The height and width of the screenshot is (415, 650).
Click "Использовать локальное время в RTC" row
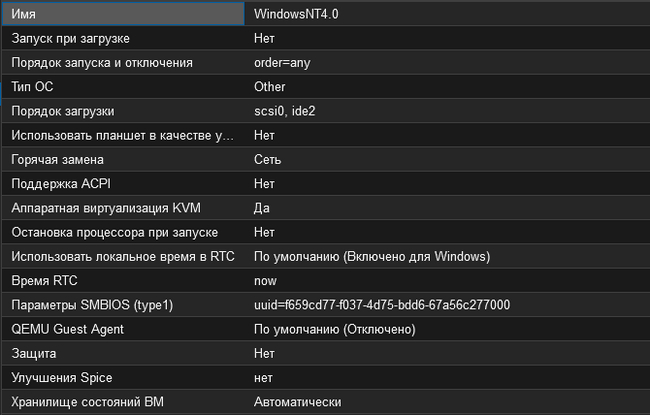point(122,256)
